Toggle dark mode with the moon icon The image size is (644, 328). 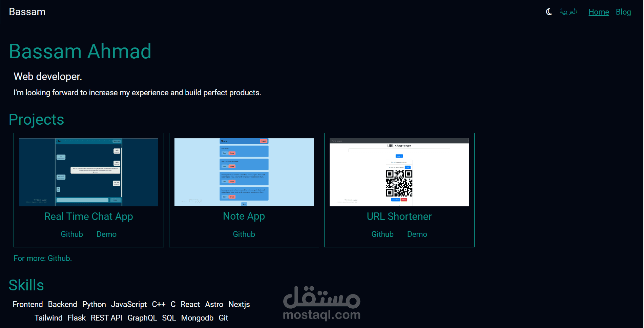click(x=549, y=12)
